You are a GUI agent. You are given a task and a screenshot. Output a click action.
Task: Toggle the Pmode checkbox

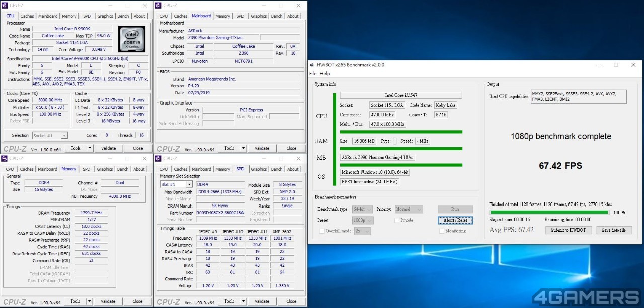tap(397, 220)
